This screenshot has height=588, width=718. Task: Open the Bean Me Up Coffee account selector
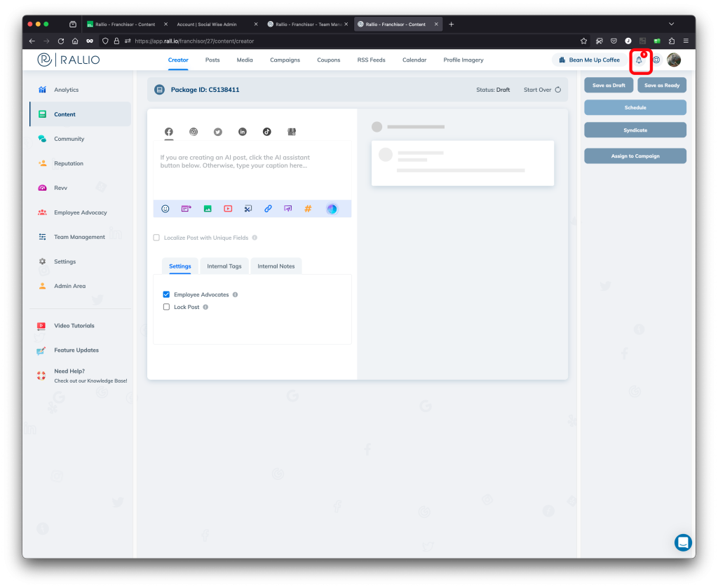tap(589, 60)
